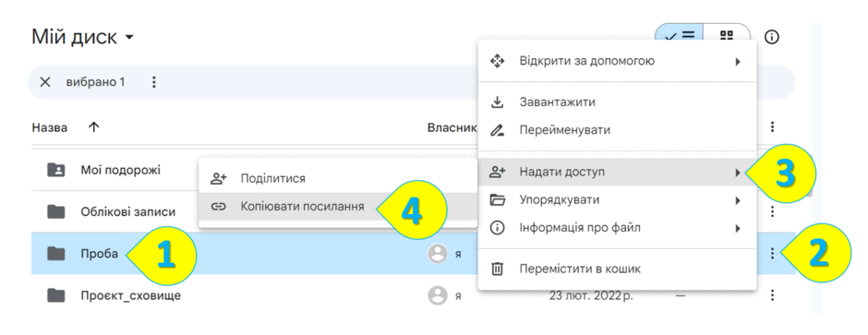
Task: Click the info icon beside 'Інформація про файл'
Action: pos(497,228)
